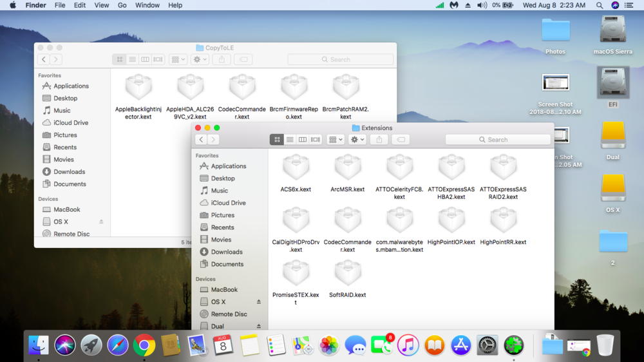Open the Action gear menu in Extensions window

(x=357, y=140)
